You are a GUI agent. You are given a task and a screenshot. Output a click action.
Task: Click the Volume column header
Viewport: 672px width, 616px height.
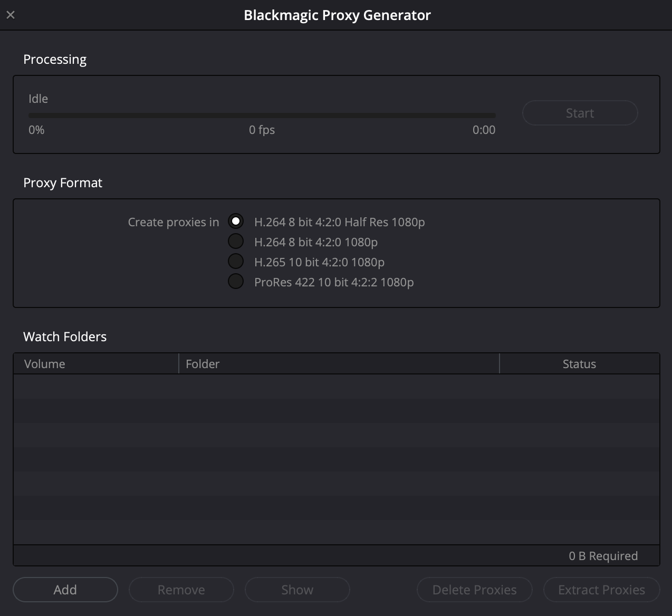point(45,363)
